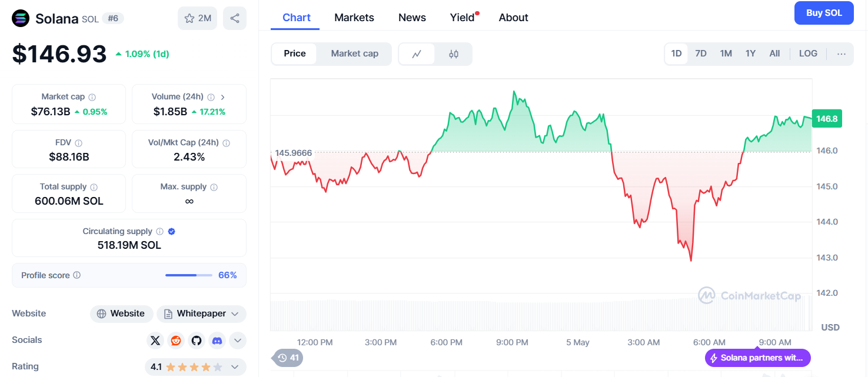The width and height of the screenshot is (868, 377).
Task: Click the 600.06M SOL total supply
Action: pos(69,201)
